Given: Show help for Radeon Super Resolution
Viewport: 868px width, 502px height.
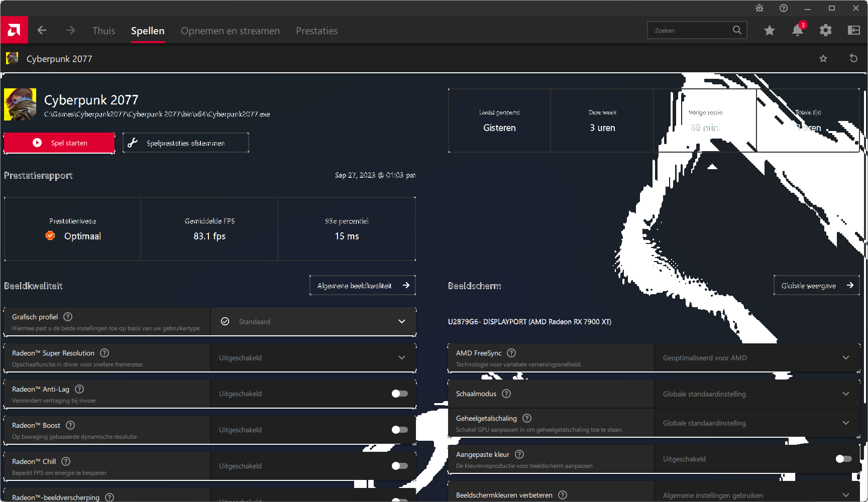Looking at the screenshot, I should 104,353.
